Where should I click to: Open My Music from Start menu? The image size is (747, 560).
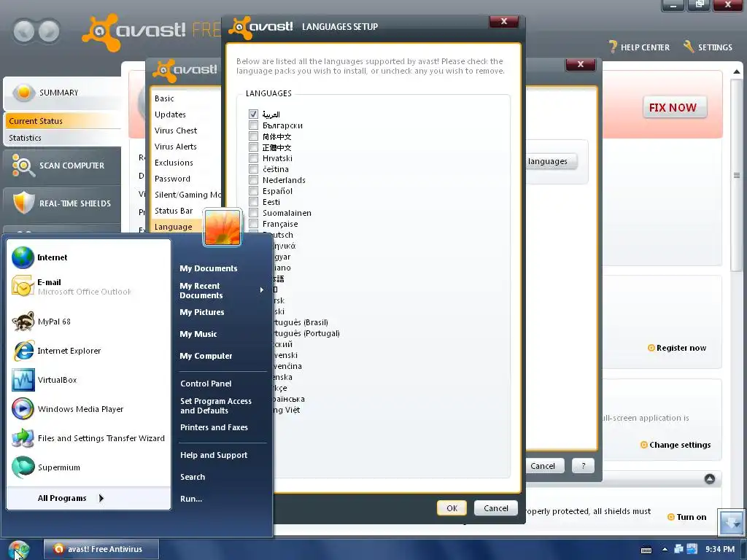(198, 334)
